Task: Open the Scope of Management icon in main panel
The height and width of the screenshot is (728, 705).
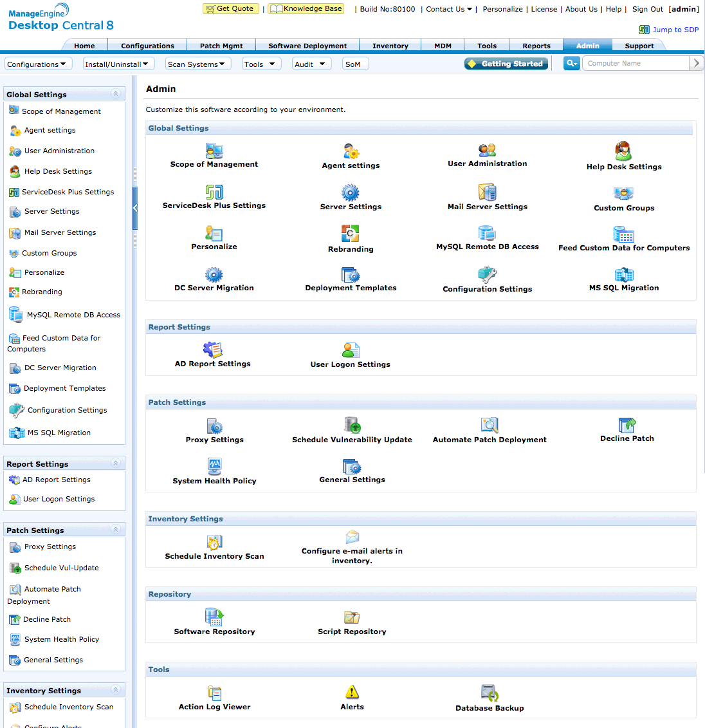Action: [x=214, y=151]
